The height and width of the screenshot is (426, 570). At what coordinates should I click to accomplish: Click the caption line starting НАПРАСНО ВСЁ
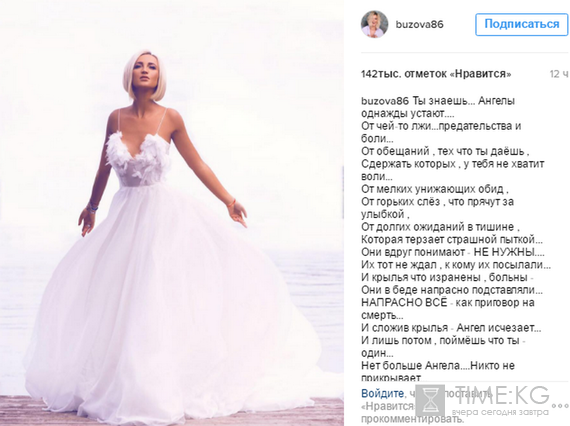[x=442, y=302]
